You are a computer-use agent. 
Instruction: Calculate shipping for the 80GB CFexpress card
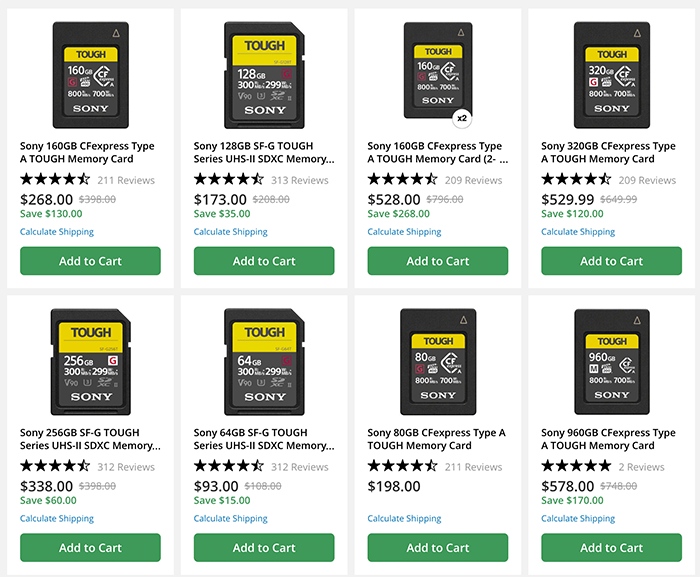[x=404, y=518]
